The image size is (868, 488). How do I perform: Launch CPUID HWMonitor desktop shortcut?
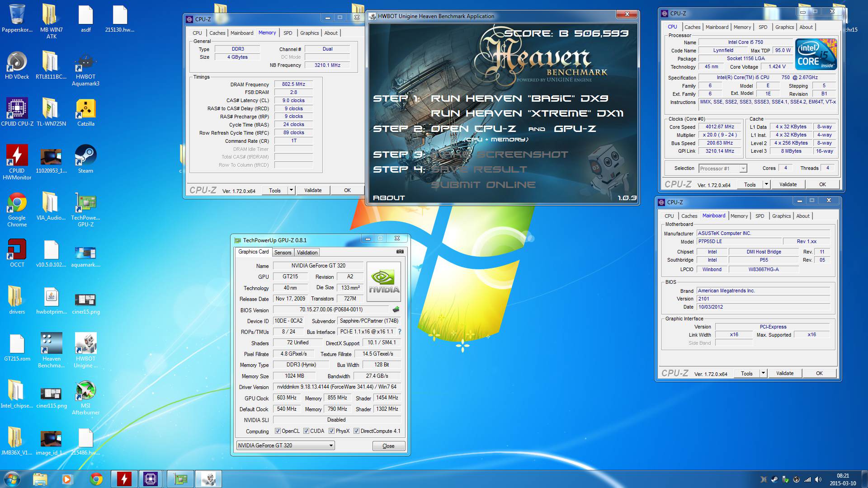click(17, 163)
